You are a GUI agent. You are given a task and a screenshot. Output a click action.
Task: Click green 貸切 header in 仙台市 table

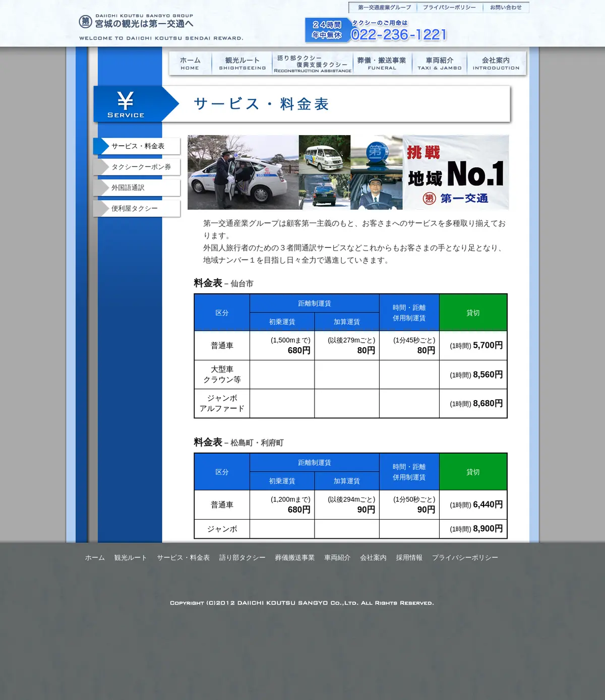click(473, 312)
